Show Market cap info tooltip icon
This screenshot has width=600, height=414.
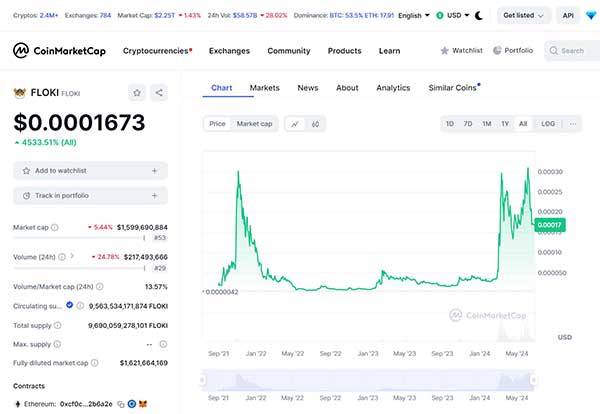click(55, 228)
